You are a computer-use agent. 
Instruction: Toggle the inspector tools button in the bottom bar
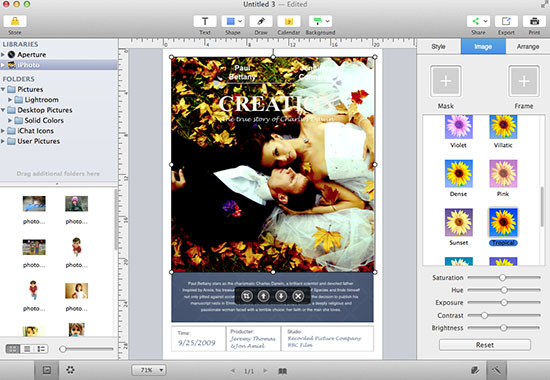(x=497, y=370)
